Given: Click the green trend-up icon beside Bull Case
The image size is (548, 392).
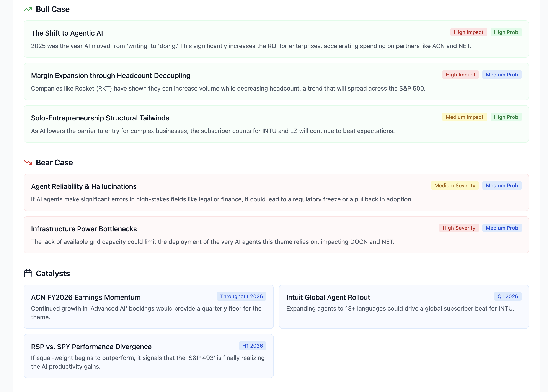Looking at the screenshot, I should click(28, 9).
